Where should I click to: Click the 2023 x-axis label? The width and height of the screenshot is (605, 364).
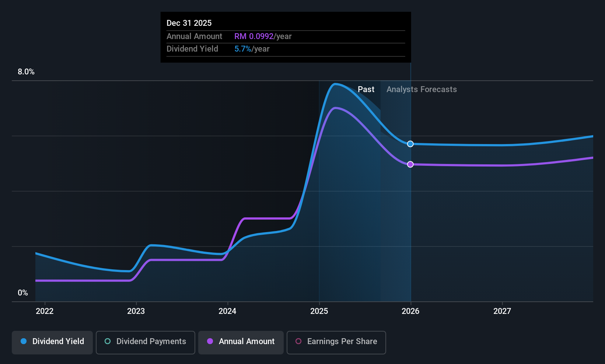click(136, 311)
